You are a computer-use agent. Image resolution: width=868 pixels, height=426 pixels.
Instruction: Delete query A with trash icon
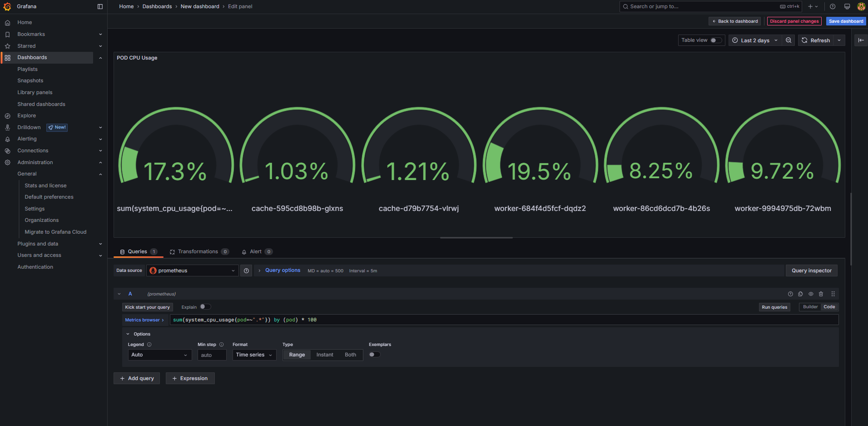[821, 294]
